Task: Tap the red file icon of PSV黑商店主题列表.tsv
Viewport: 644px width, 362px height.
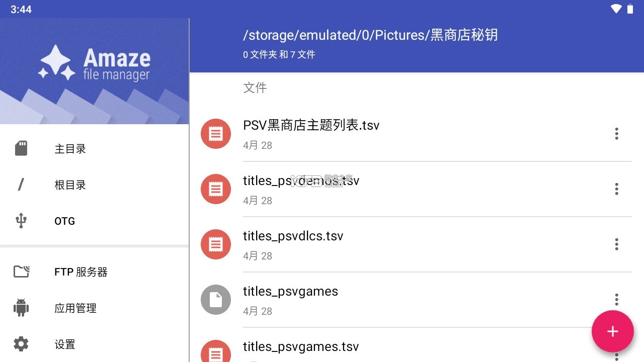Action: click(x=215, y=134)
